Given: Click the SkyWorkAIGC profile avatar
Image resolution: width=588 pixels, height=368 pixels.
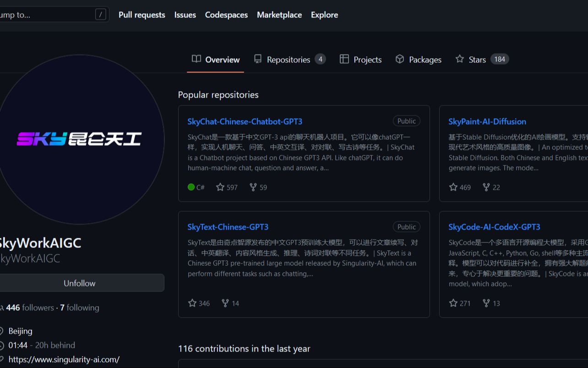Looking at the screenshot, I should [x=80, y=139].
